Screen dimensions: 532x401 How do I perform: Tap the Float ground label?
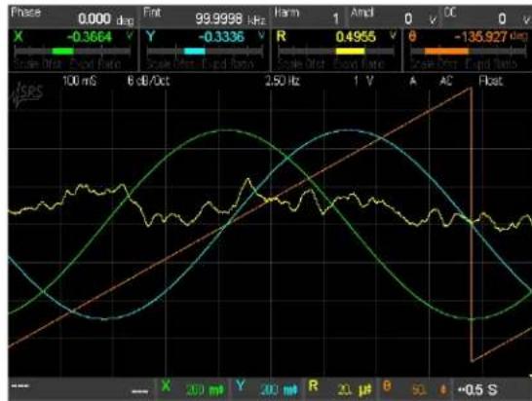tap(491, 81)
